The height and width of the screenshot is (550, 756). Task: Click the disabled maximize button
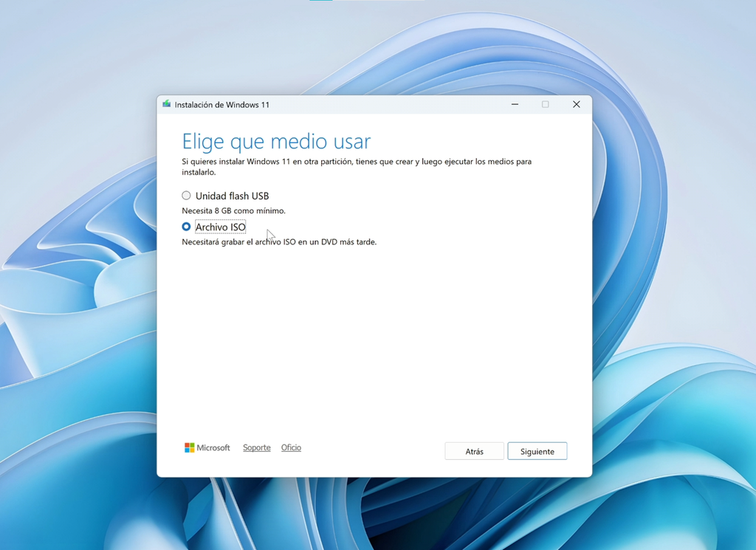(546, 104)
